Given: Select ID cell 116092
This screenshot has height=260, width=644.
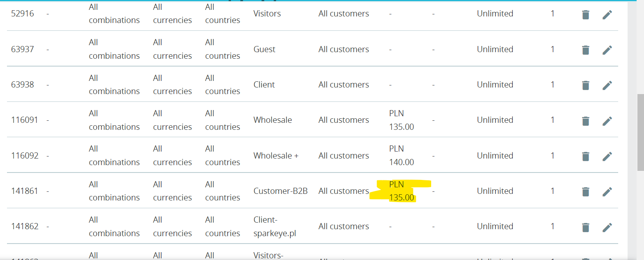Looking at the screenshot, I should 25,156.
